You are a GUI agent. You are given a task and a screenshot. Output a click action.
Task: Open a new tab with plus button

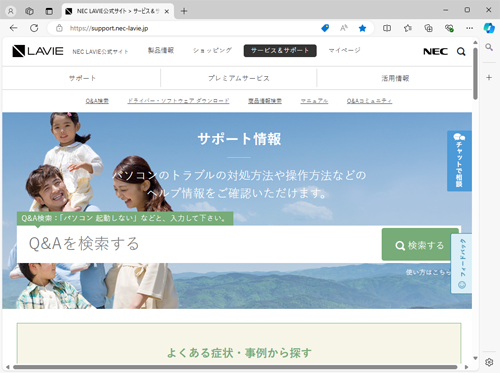pos(184,11)
